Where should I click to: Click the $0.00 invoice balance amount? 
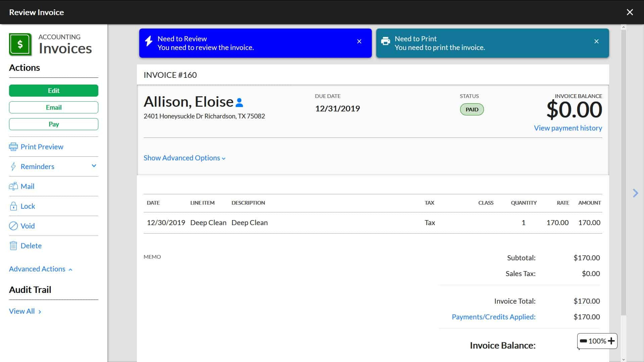click(574, 110)
